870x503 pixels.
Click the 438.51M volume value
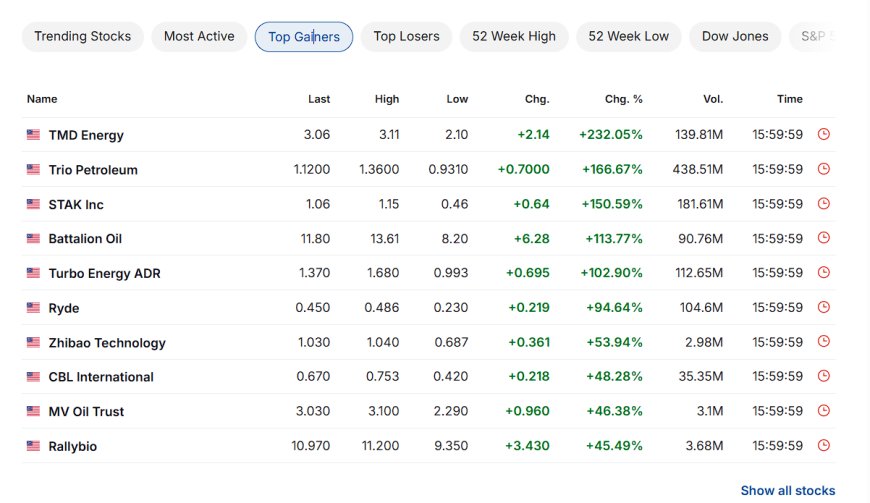click(698, 169)
